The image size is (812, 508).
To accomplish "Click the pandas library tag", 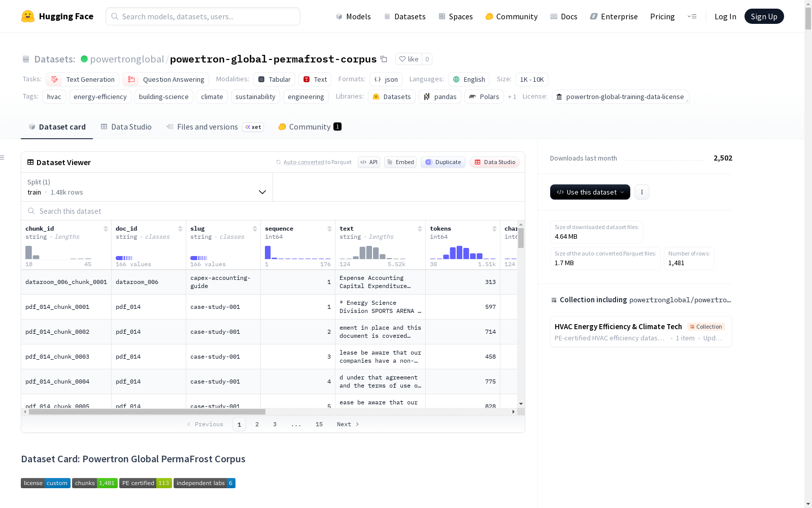I will (x=440, y=97).
